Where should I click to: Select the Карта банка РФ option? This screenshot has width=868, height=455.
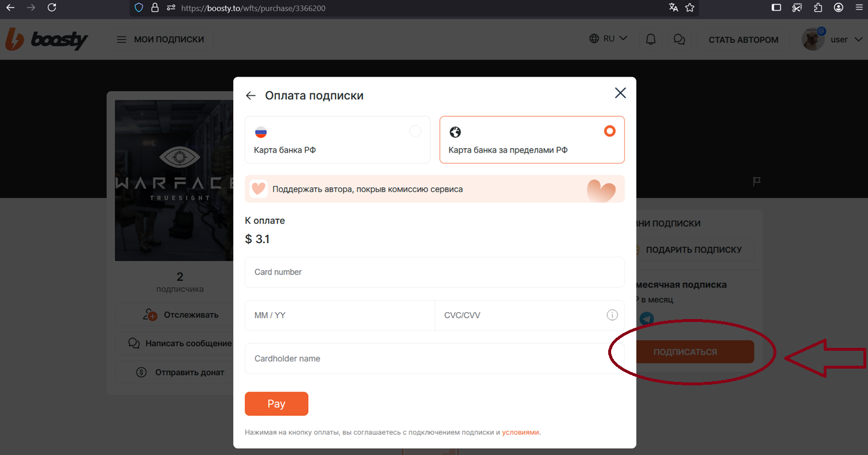click(338, 140)
